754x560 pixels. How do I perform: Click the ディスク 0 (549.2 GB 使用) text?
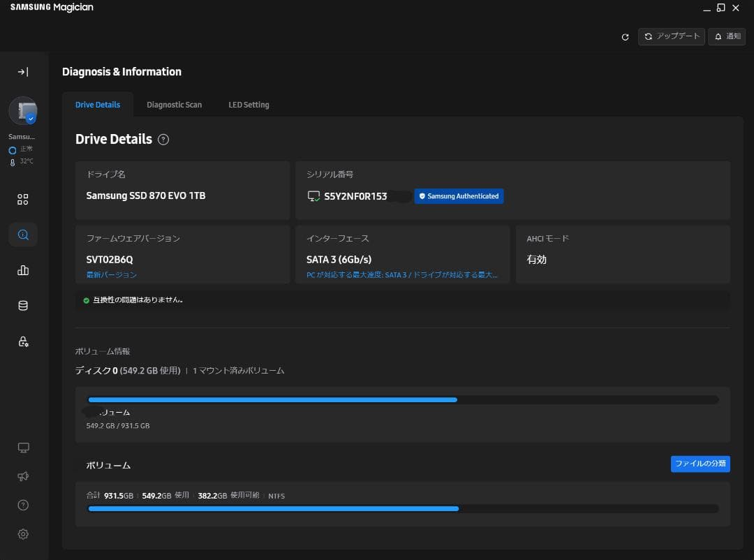(128, 371)
